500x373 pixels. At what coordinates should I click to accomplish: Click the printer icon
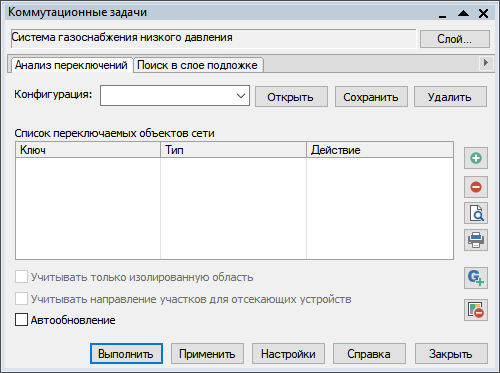click(x=476, y=240)
